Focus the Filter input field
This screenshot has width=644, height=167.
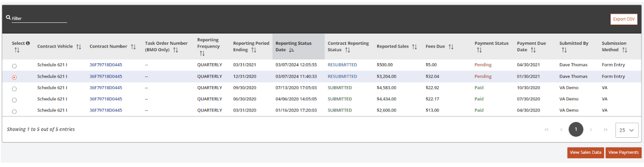[39, 19]
